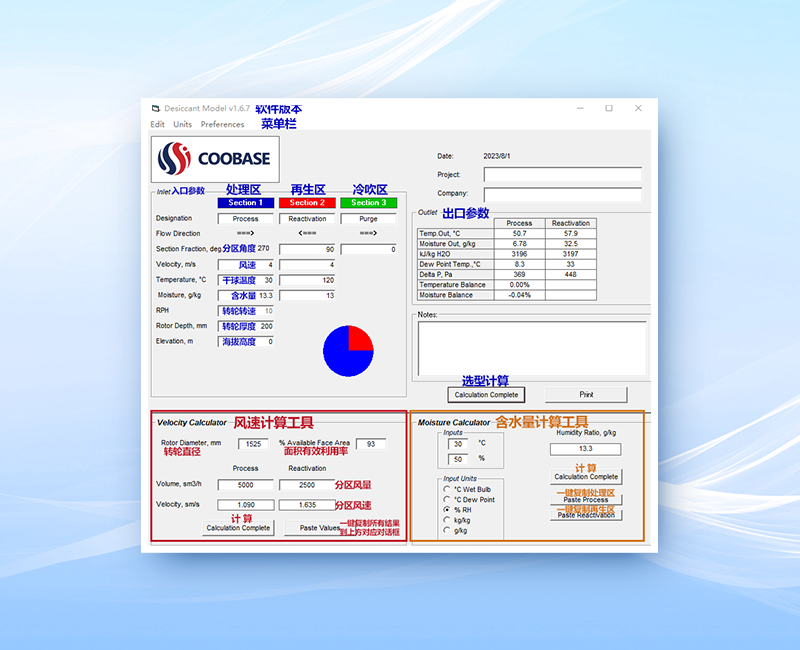Image resolution: width=800 pixels, height=650 pixels.
Task: Open the Edit menu
Action: pyautogui.click(x=158, y=125)
